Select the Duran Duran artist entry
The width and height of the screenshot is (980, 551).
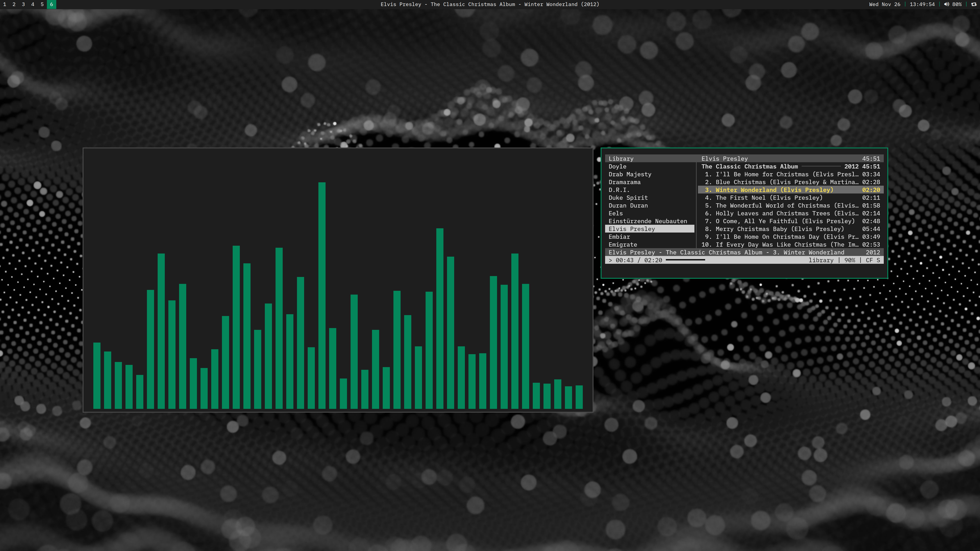click(x=628, y=205)
